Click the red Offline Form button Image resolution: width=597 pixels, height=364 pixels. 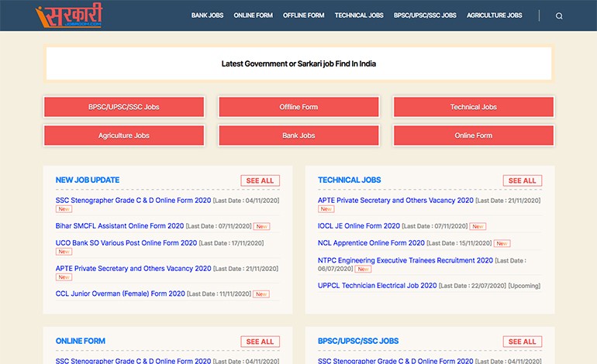[298, 107]
